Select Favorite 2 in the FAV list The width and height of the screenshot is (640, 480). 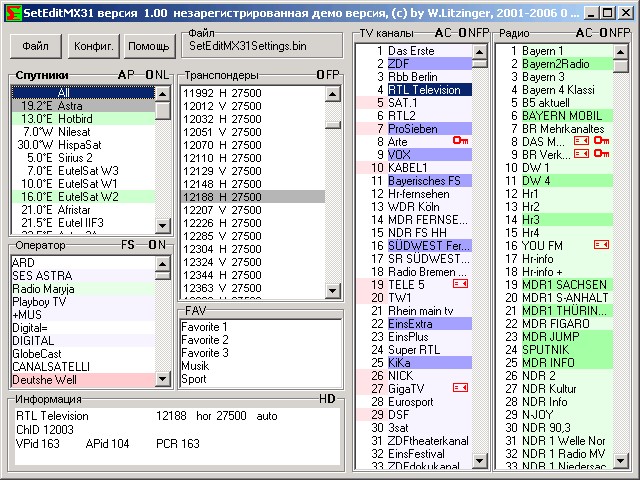click(x=205, y=341)
